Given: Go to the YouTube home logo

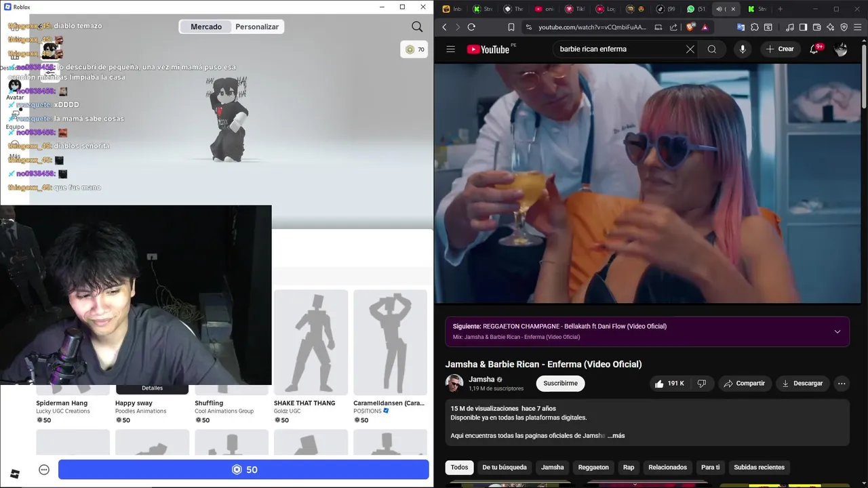Looking at the screenshot, I should (488, 49).
